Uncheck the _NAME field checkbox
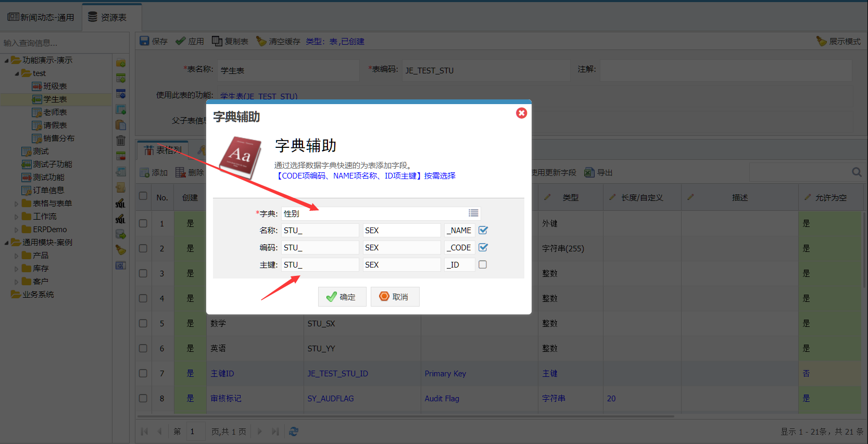Image resolution: width=868 pixels, height=444 pixels. point(483,230)
